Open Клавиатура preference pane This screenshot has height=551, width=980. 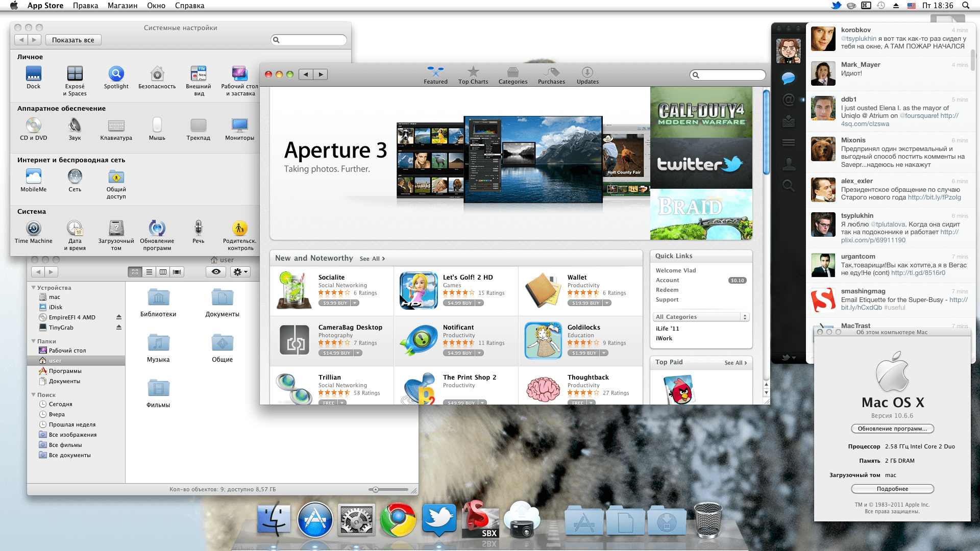[x=116, y=129]
